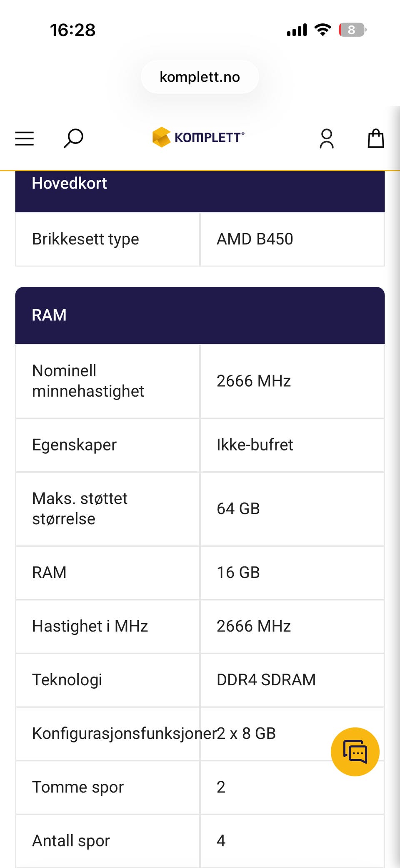Image resolution: width=400 pixels, height=868 pixels.
Task: Go to Komplett homepage via logo
Action: coord(198,137)
